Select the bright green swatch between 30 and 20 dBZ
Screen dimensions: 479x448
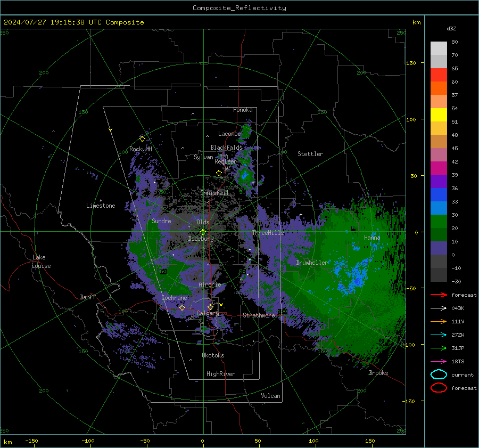click(x=439, y=221)
